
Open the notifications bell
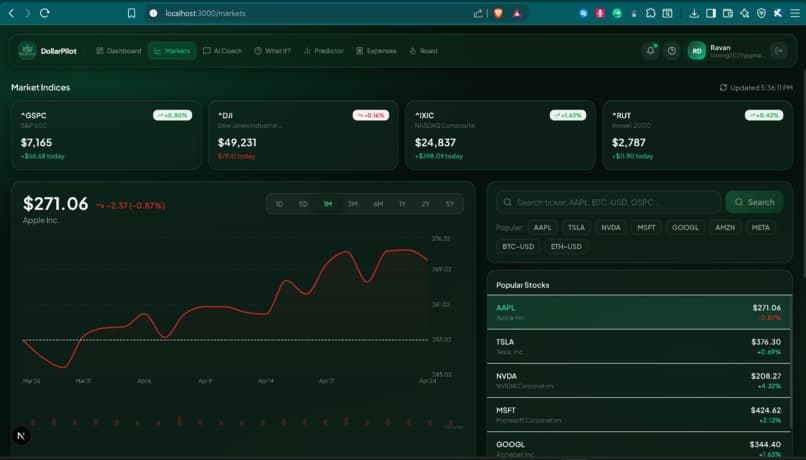pyautogui.click(x=650, y=50)
